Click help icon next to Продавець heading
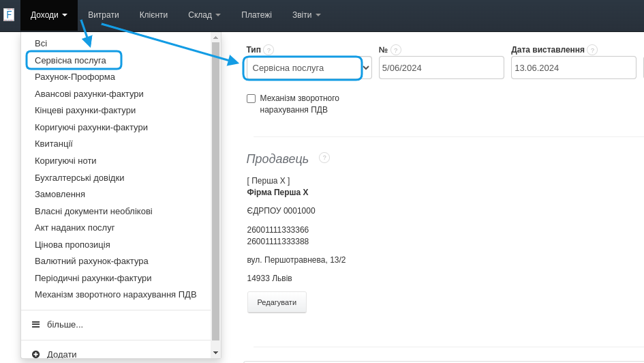 pyautogui.click(x=324, y=158)
